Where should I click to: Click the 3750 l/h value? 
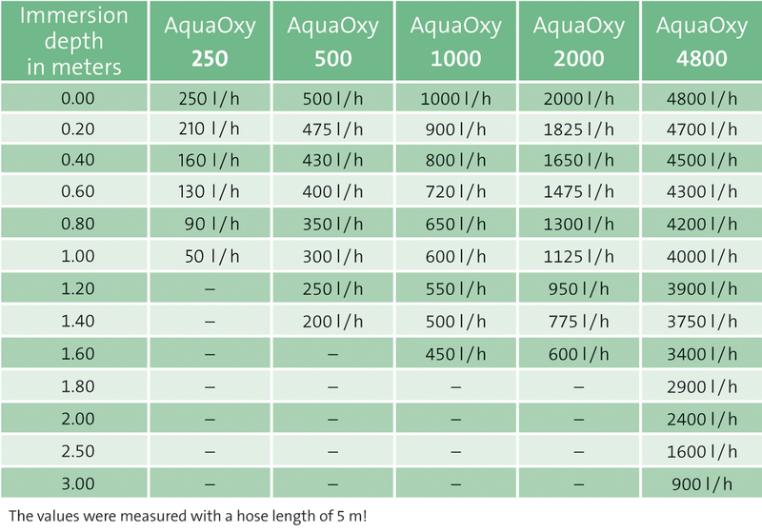702,321
